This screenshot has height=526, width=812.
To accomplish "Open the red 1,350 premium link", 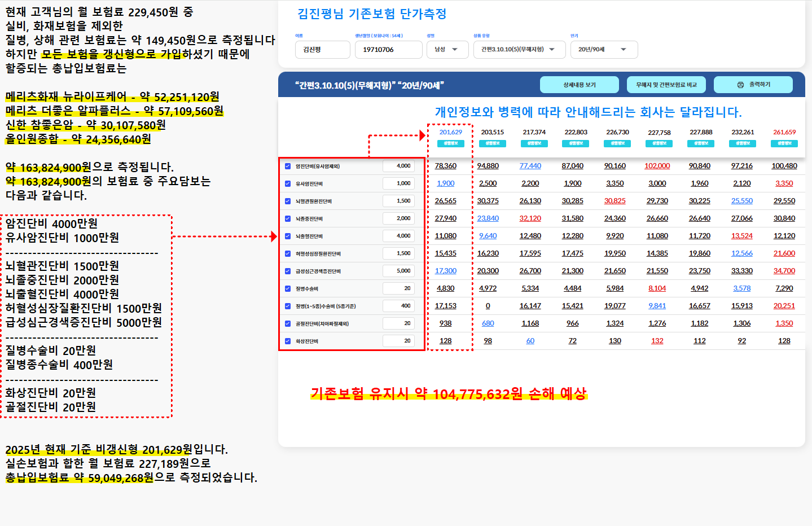I will (784, 323).
